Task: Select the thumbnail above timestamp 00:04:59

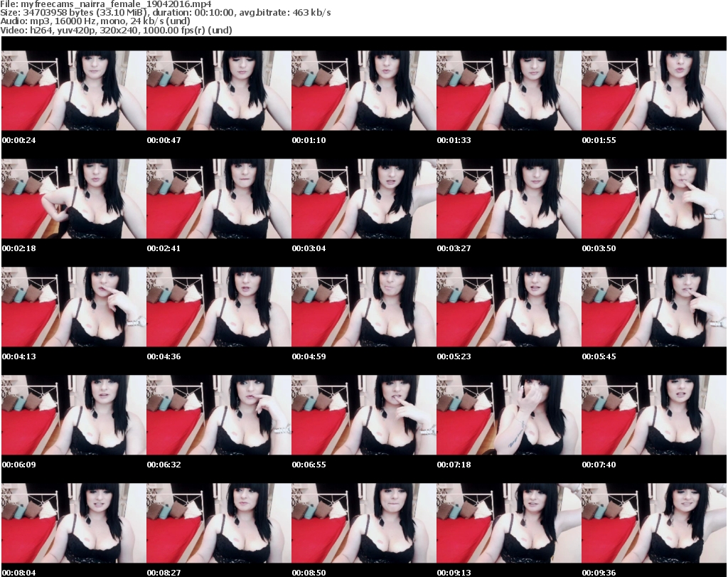Action: click(364, 307)
